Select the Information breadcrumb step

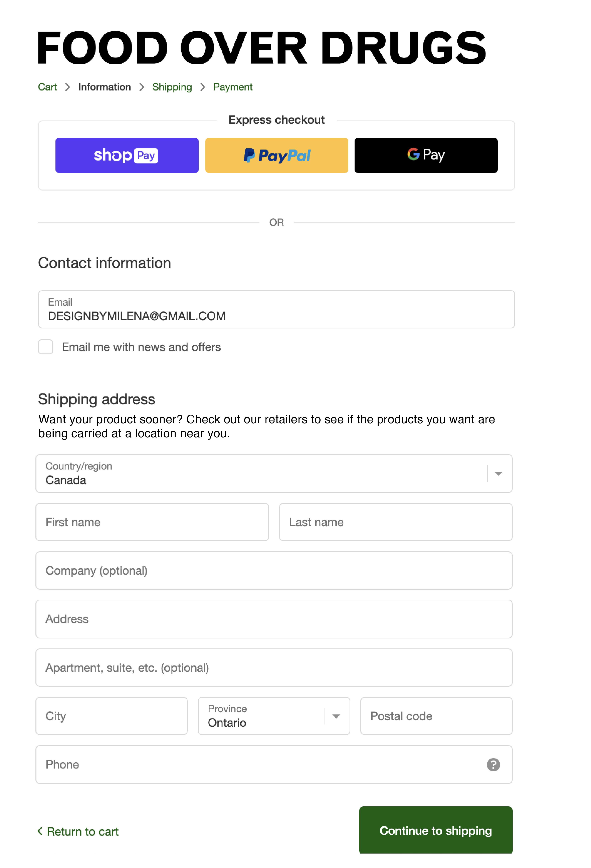coord(105,87)
